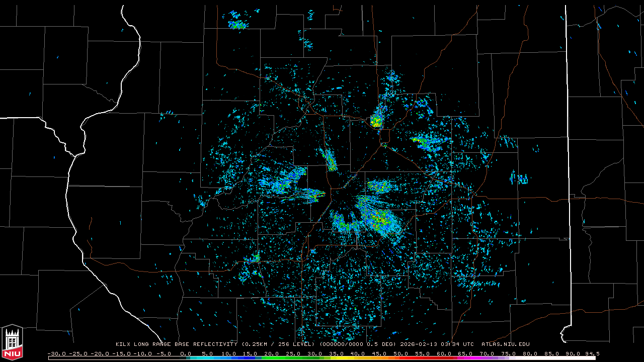Screen dimensions: 644x362
Task: Click the green 20.0 dBZ section of color scale
Action: pos(272,358)
